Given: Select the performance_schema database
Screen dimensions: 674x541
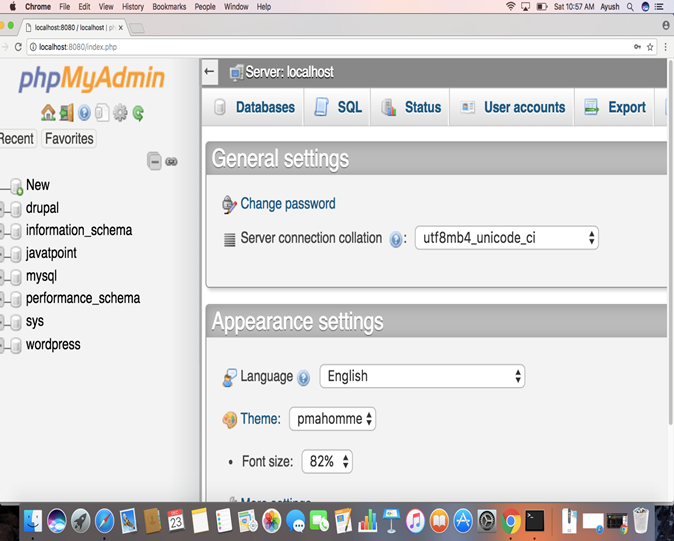Looking at the screenshot, I should pos(83,298).
